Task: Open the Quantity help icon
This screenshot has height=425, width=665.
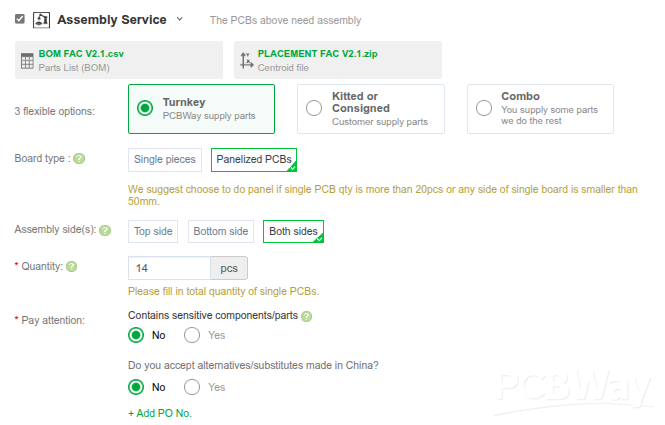Action: 71,267
